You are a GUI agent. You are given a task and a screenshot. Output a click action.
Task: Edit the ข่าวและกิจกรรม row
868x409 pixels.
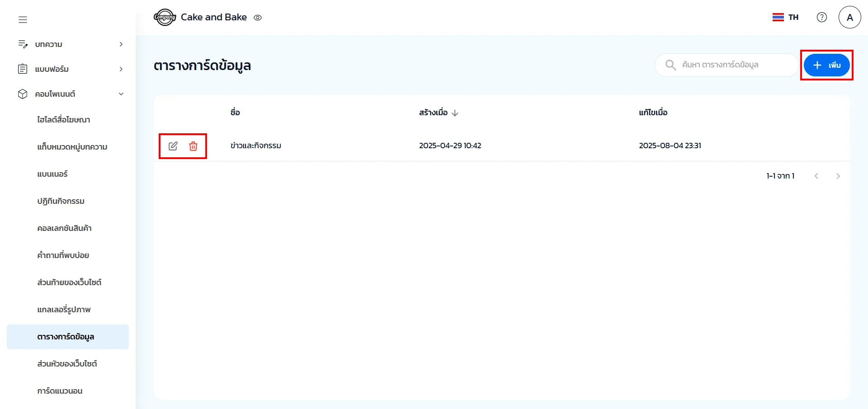[173, 146]
